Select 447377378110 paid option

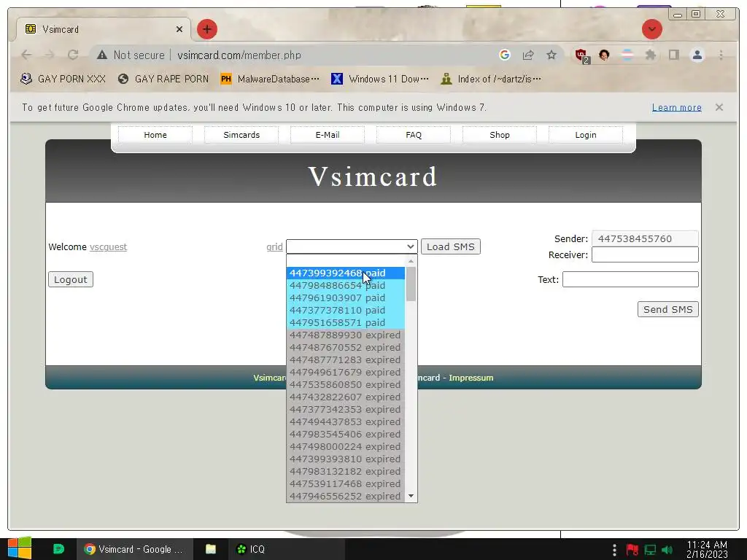pos(346,310)
